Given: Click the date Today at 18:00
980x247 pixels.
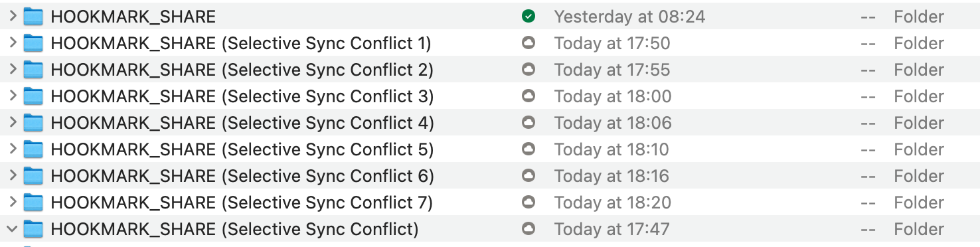Looking at the screenshot, I should point(613,96).
